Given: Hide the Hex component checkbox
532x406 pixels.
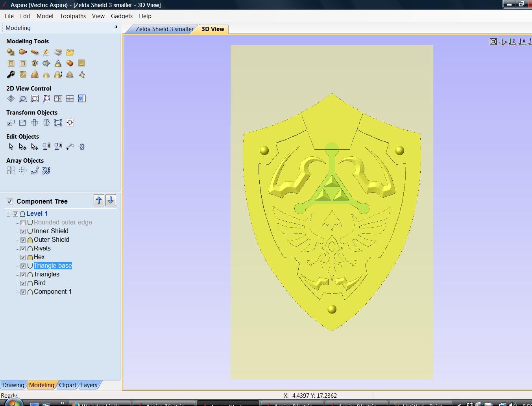Looking at the screenshot, I should (x=23, y=257).
